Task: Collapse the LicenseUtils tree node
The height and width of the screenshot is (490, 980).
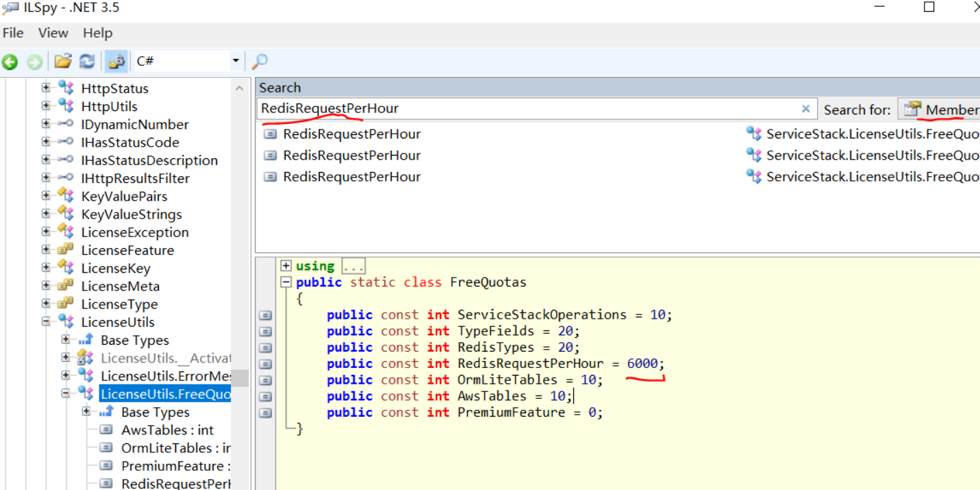Action: coord(46,321)
